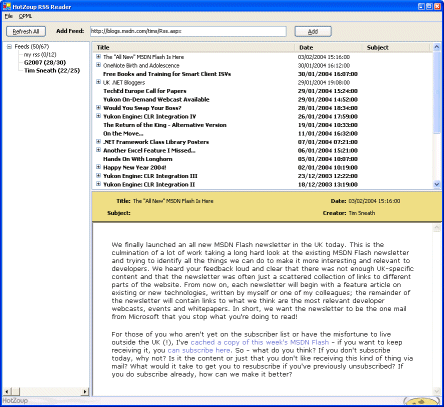Open the OPML menu
Image resolution: width=444 pixels, height=407 pixels.
[25, 16]
